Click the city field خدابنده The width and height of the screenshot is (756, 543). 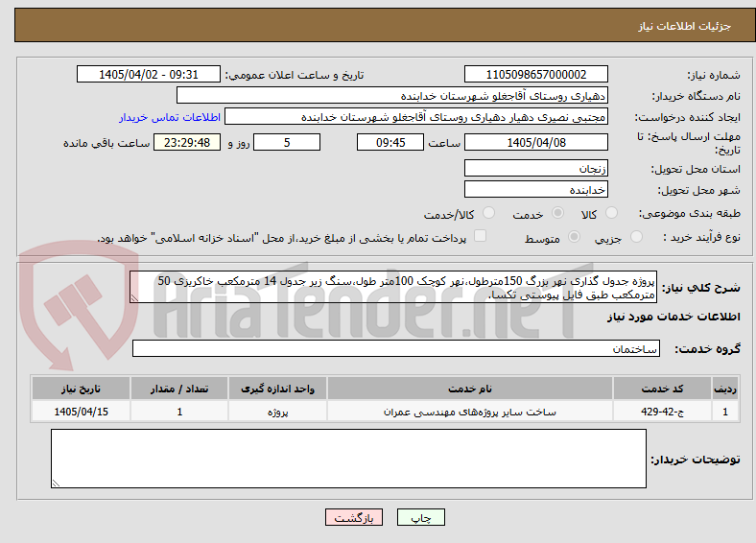pos(536,190)
